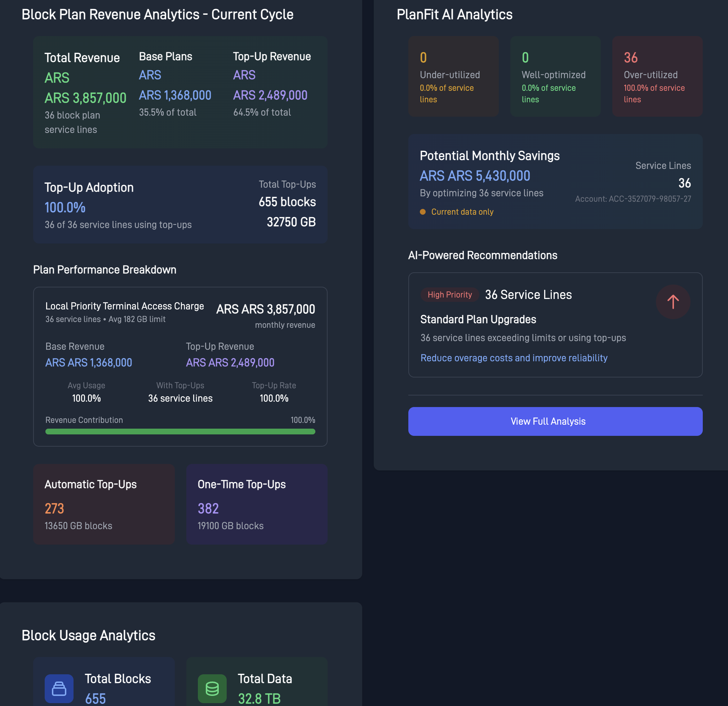Open Reduce overage costs and improve reliability link
Image resolution: width=728 pixels, height=706 pixels.
[x=514, y=358]
